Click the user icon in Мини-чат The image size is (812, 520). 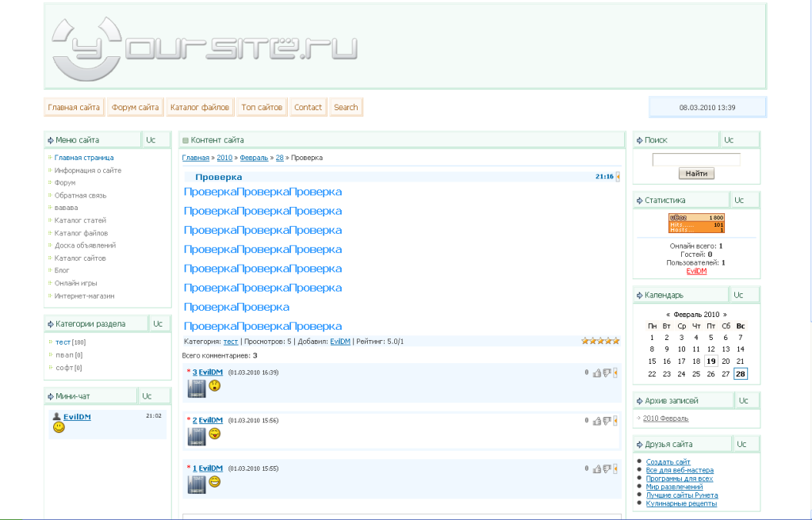[x=56, y=416]
